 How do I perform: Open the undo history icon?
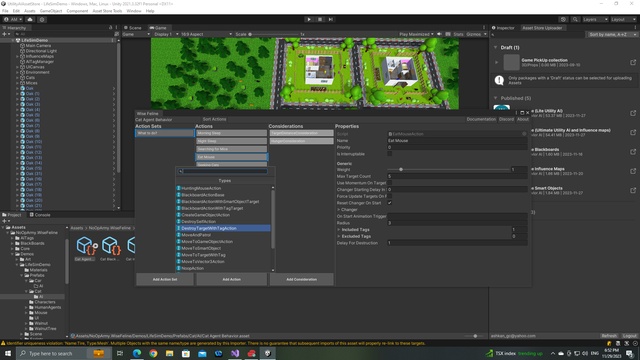pyautogui.click(x=563, y=19)
